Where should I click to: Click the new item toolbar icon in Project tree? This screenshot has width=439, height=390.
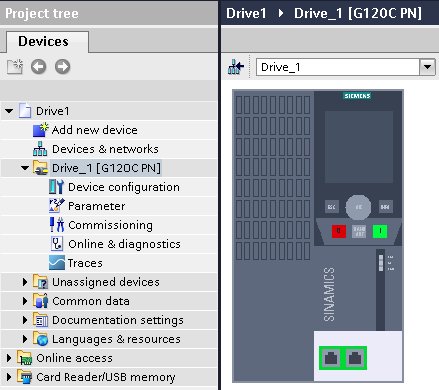click(x=15, y=67)
